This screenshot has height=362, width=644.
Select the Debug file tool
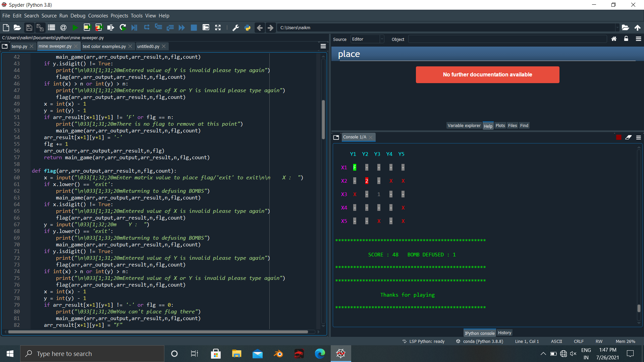click(x=134, y=27)
